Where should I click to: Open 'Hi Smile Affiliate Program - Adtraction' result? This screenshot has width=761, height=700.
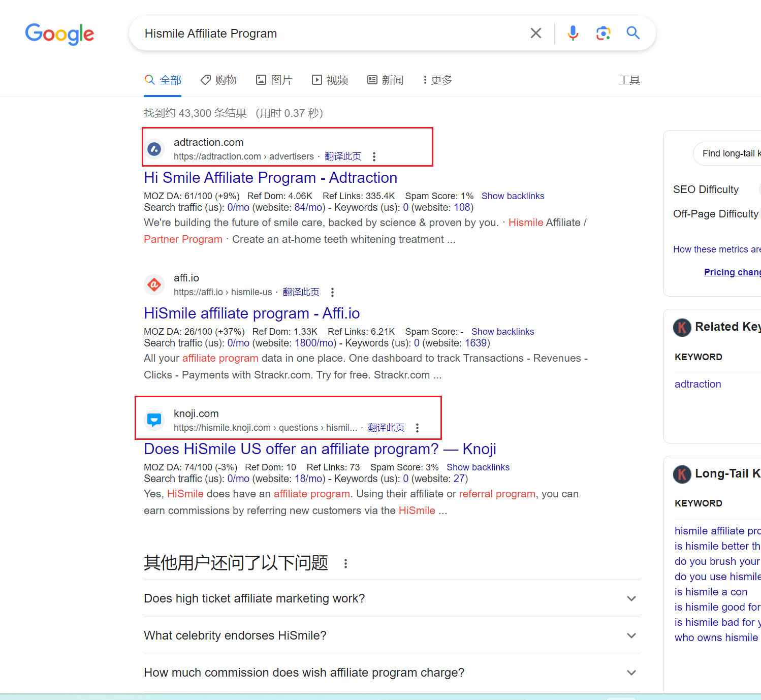tap(270, 178)
